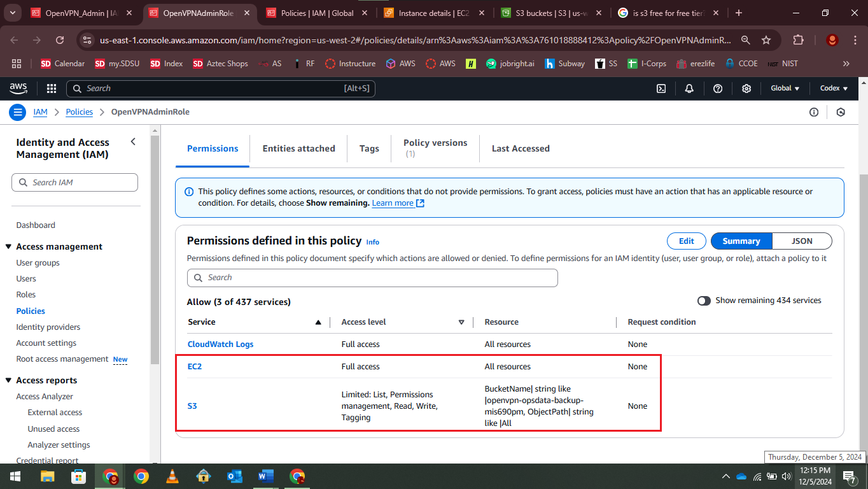This screenshot has height=489, width=868.
Task: Open AWS console settings gear
Action: (746, 89)
